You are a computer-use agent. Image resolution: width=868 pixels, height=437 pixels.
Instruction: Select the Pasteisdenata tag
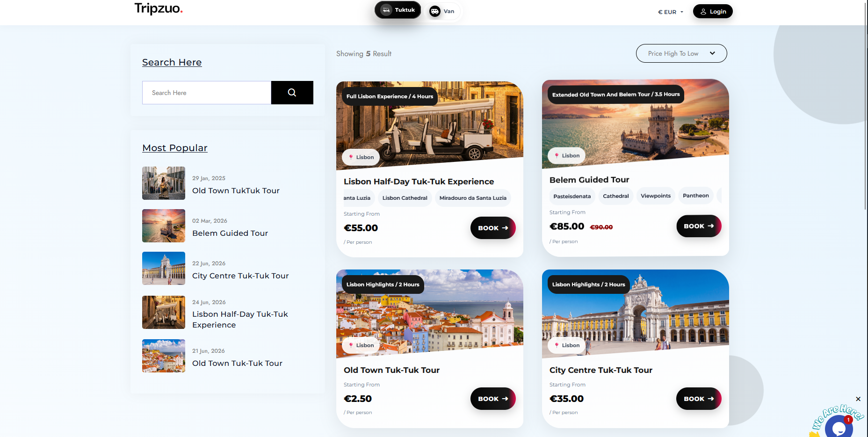click(572, 196)
